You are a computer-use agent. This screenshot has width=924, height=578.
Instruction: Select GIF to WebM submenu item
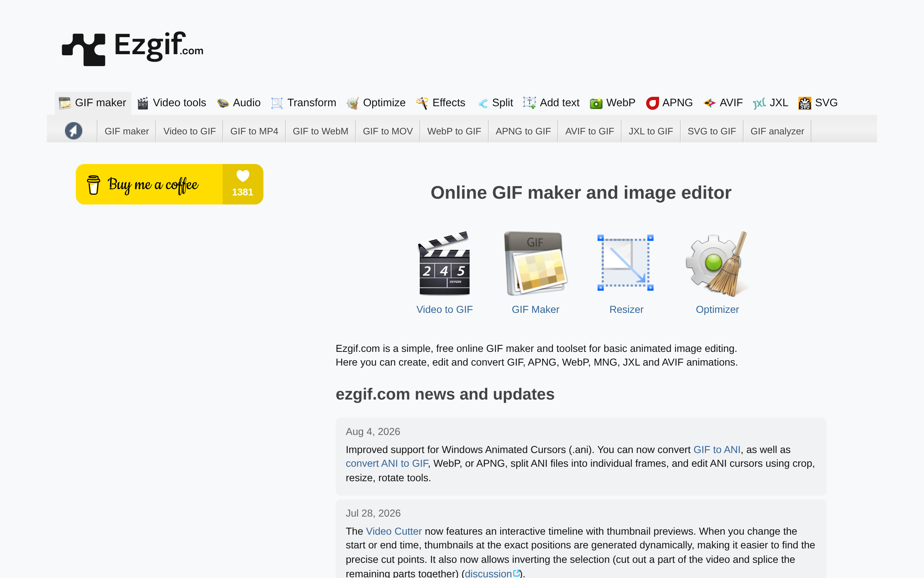[321, 131]
